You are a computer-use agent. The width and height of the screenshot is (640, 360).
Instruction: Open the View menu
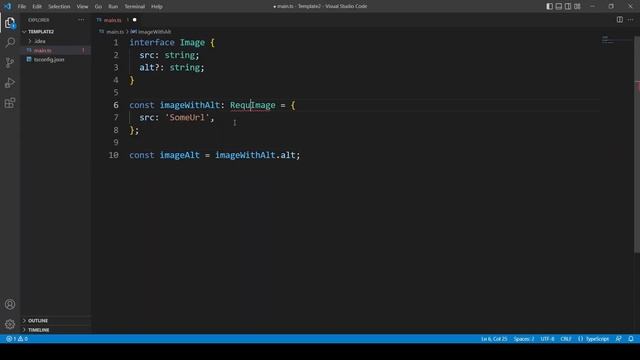pos(82,7)
